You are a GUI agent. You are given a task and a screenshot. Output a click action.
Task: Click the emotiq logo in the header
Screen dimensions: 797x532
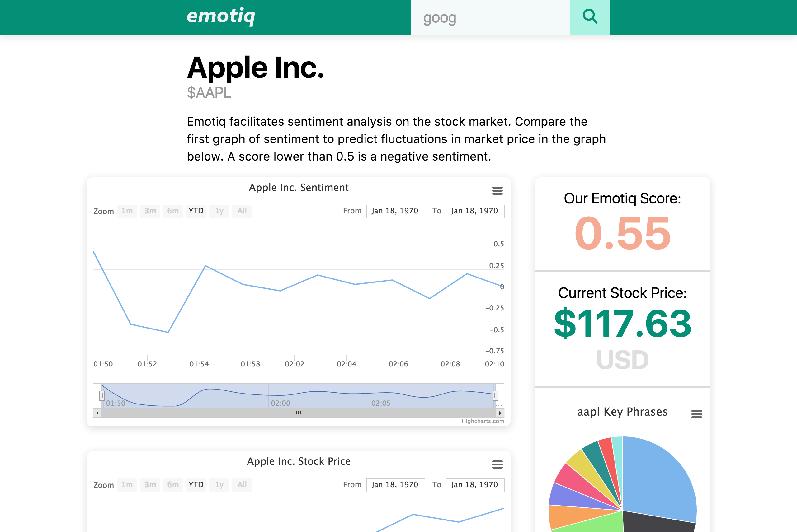[x=221, y=16]
